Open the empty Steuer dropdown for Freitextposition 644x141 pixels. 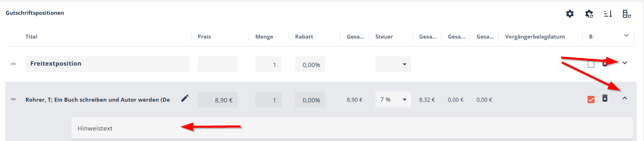coord(393,64)
